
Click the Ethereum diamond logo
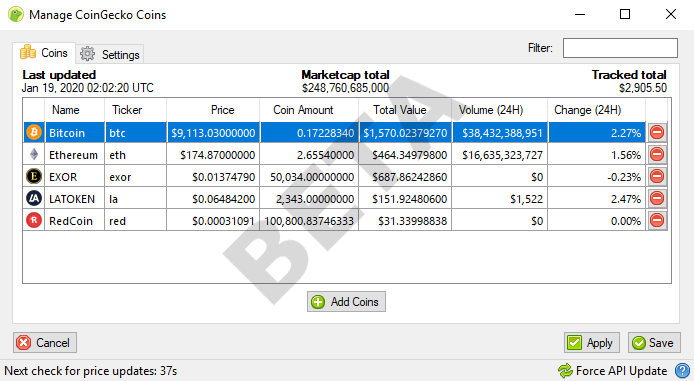pos(34,154)
